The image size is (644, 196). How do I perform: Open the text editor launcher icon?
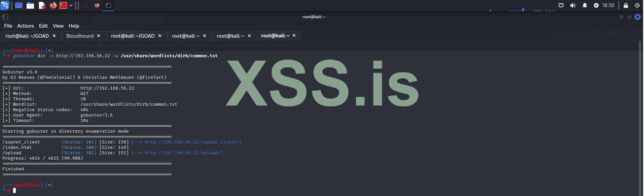click(x=42, y=5)
